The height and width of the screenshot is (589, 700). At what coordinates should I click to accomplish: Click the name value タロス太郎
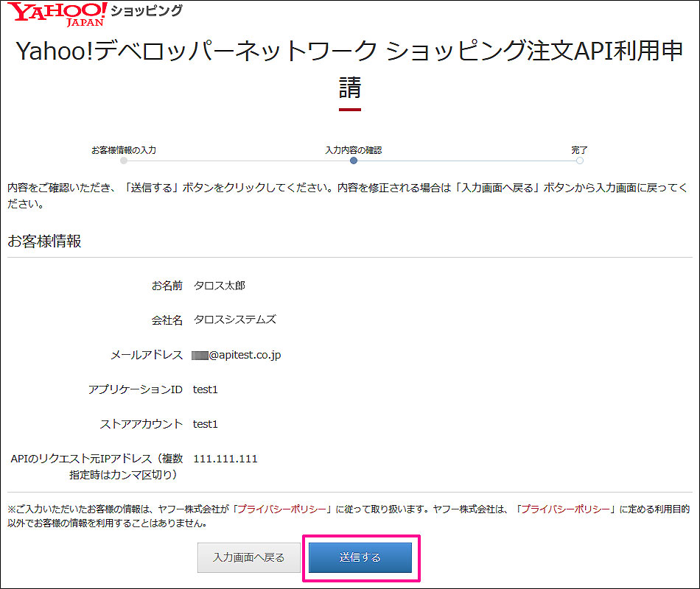pos(219,286)
